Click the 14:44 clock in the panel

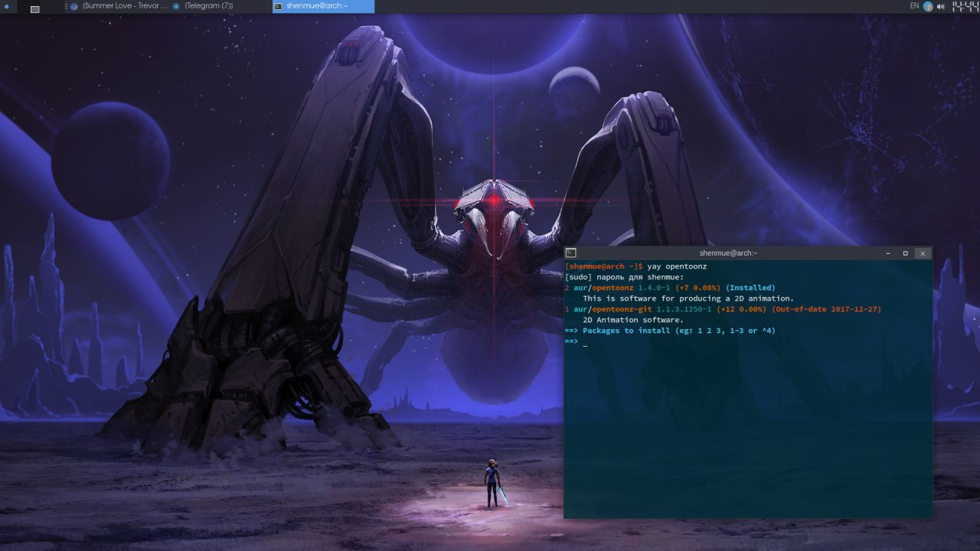964,6
